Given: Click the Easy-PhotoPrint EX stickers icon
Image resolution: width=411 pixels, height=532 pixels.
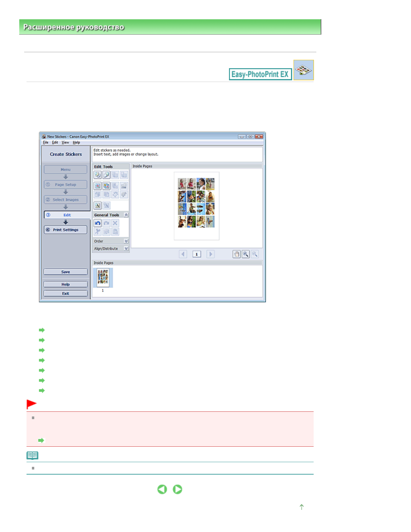Looking at the screenshot, I should 303,70.
